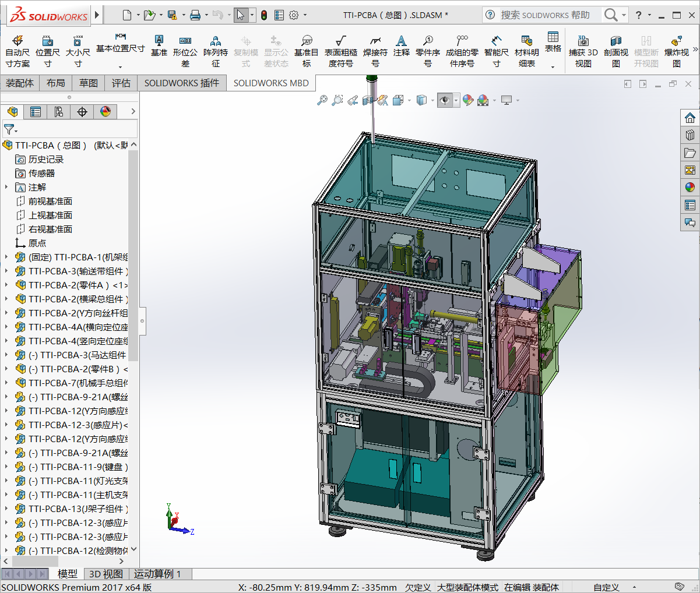The width and height of the screenshot is (700, 593).
Task: Open the home icon in the task pane
Action: click(690, 118)
